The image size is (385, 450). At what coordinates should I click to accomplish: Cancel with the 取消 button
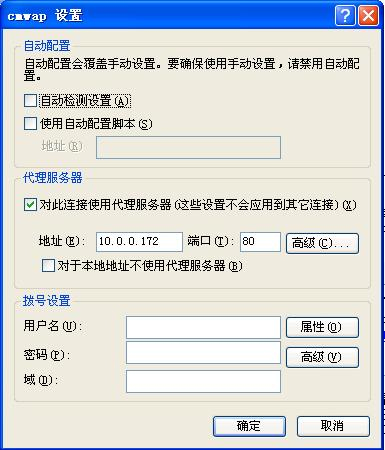click(333, 426)
